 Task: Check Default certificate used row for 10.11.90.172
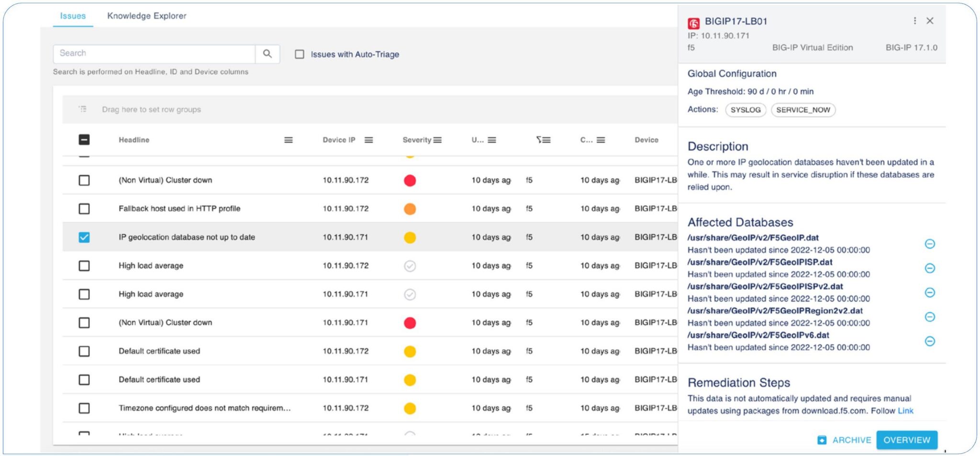[x=84, y=351]
